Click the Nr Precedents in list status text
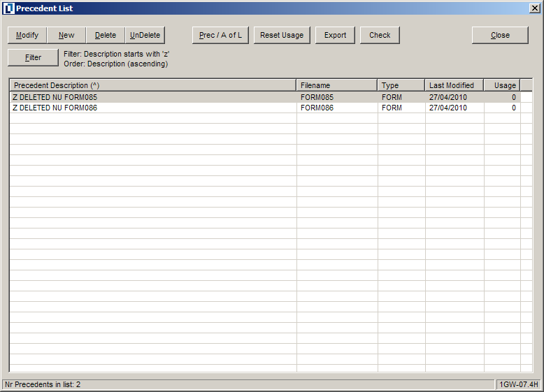Screen dimensions: 544x392 click(x=43, y=384)
